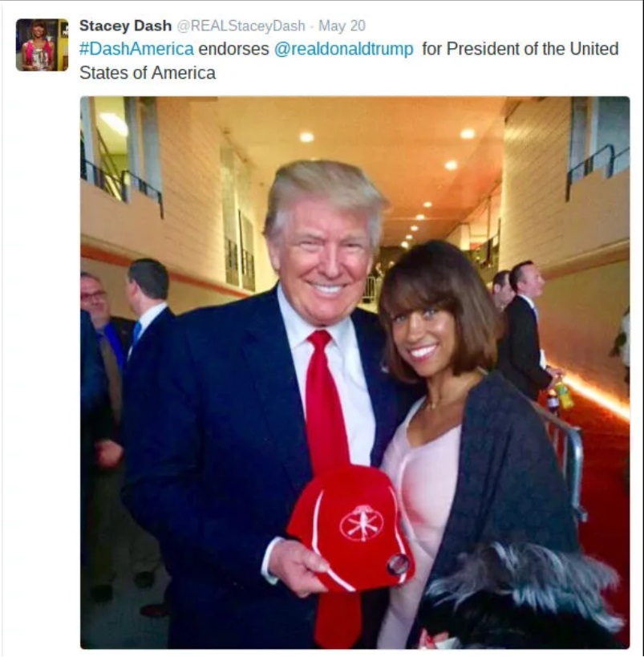This screenshot has height=657, width=644.
Task: Open the #DashAmerica hashtag
Action: 136,49
